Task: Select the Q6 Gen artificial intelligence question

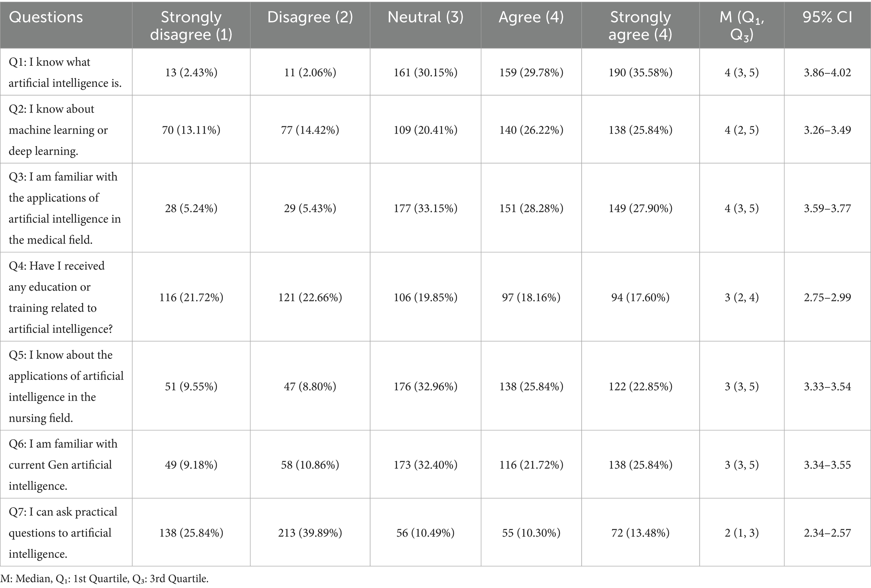Action: tap(63, 465)
